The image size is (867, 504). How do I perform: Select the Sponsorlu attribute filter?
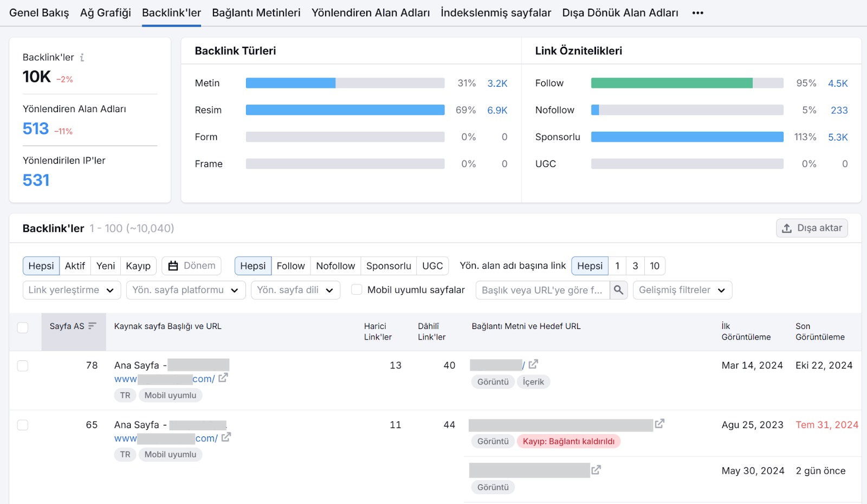pyautogui.click(x=389, y=266)
